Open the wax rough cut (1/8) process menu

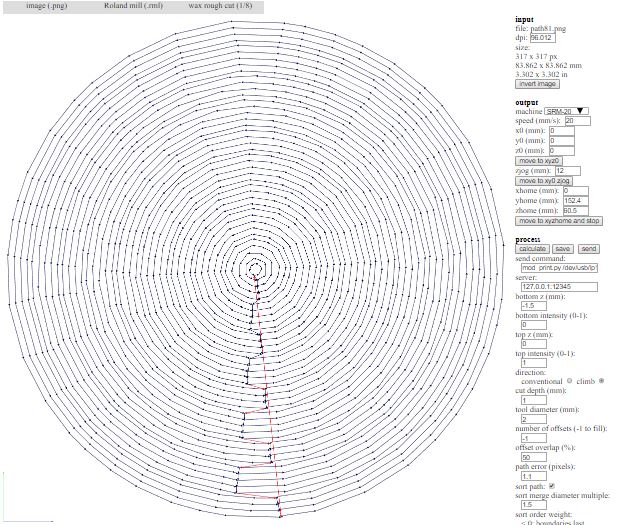pos(220,6)
